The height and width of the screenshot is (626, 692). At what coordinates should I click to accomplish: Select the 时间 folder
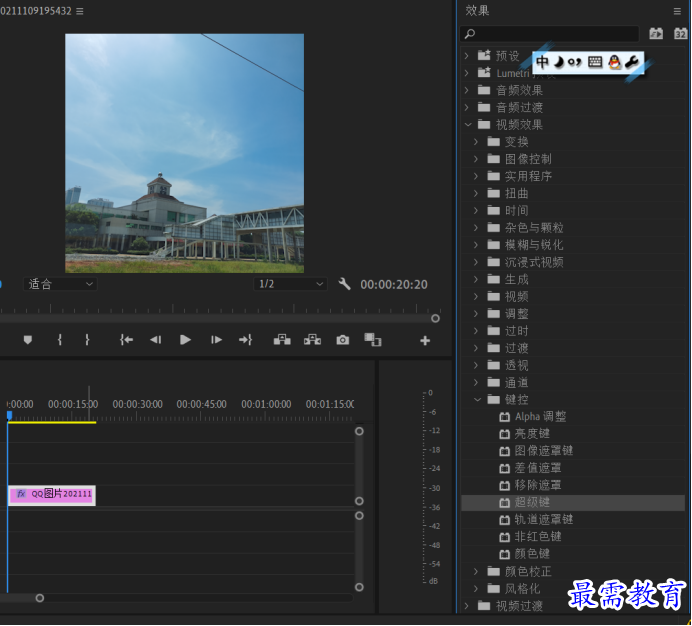(x=516, y=211)
